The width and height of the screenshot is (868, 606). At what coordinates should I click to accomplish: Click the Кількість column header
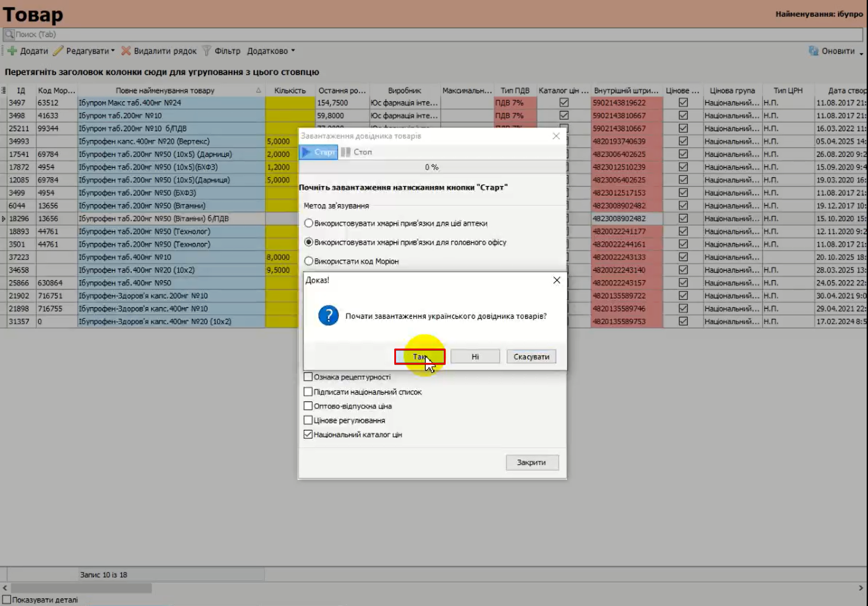click(290, 90)
